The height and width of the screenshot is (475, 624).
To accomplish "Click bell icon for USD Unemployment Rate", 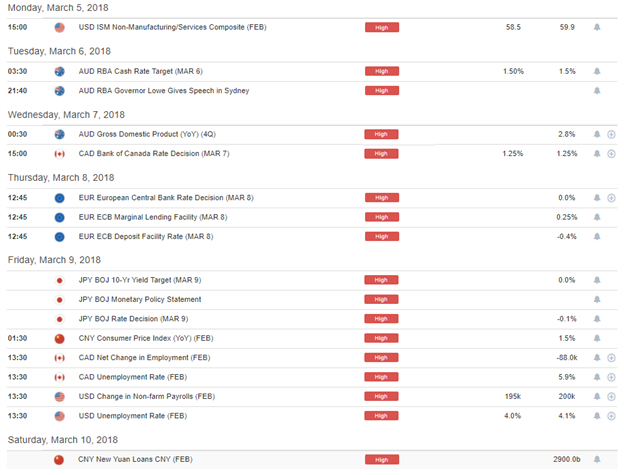I will point(597,416).
